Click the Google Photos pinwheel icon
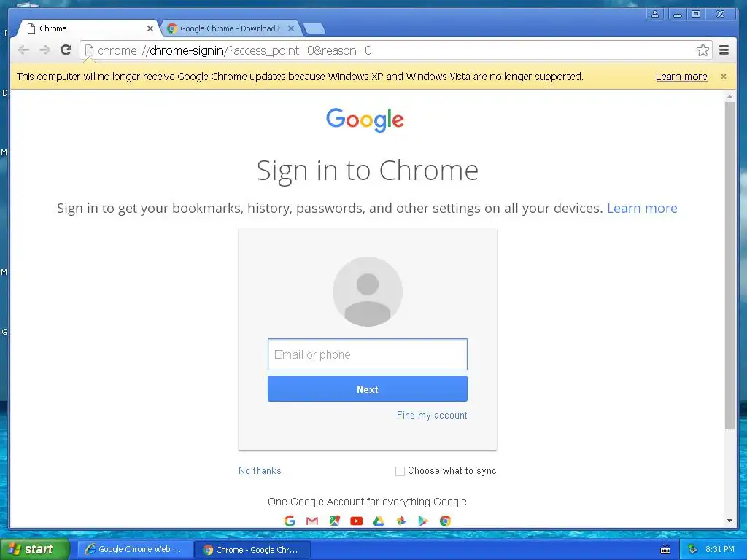Image resolution: width=747 pixels, height=560 pixels. 401,521
